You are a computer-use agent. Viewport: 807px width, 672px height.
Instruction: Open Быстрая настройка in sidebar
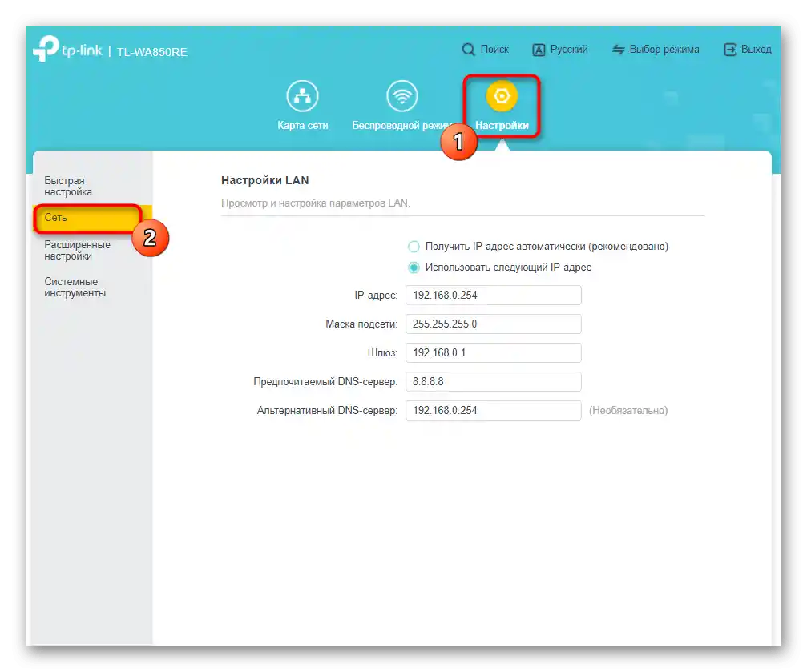point(68,187)
